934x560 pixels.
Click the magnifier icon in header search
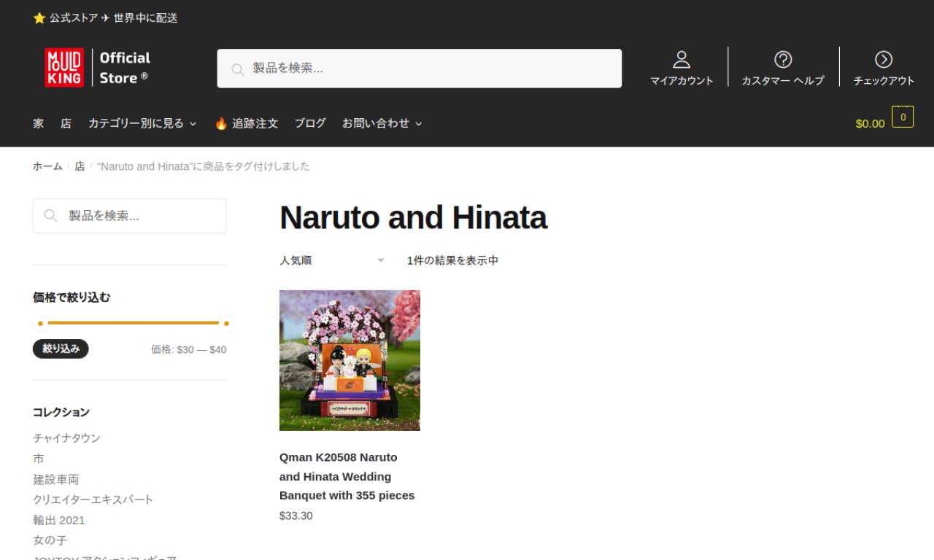point(237,69)
